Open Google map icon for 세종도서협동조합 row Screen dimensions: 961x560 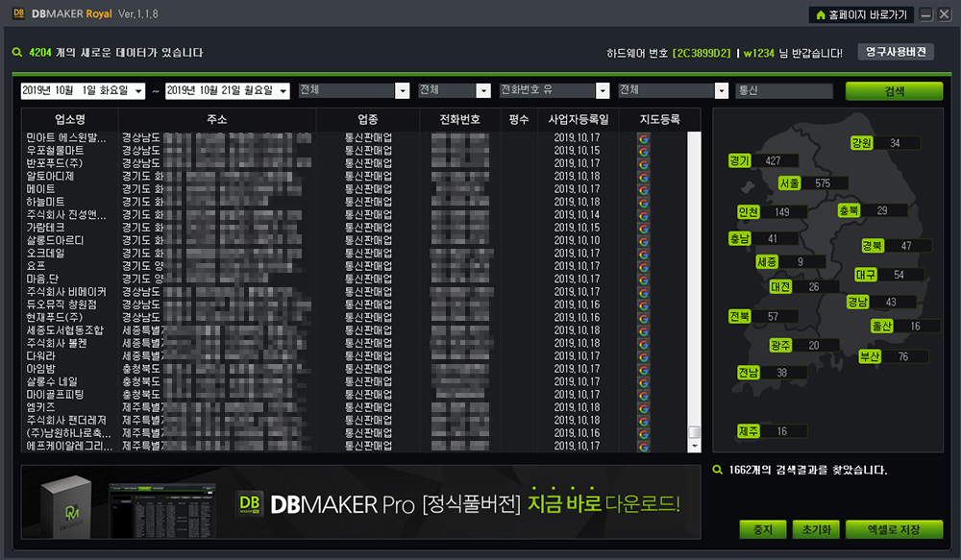click(x=644, y=331)
